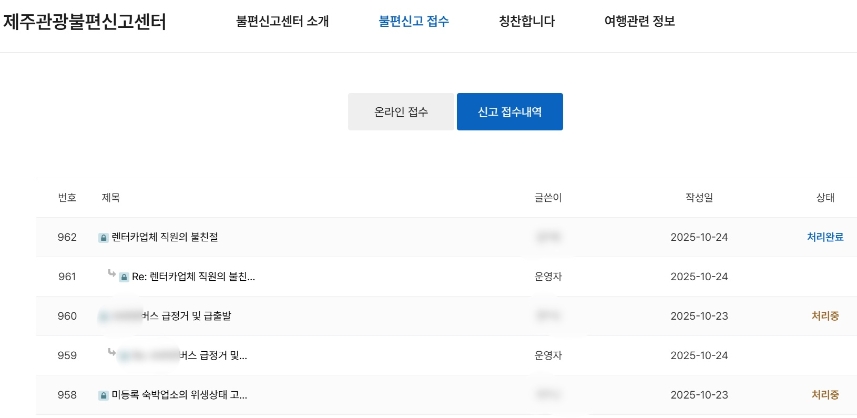Click the 처리중 status on post 958

[825, 395]
